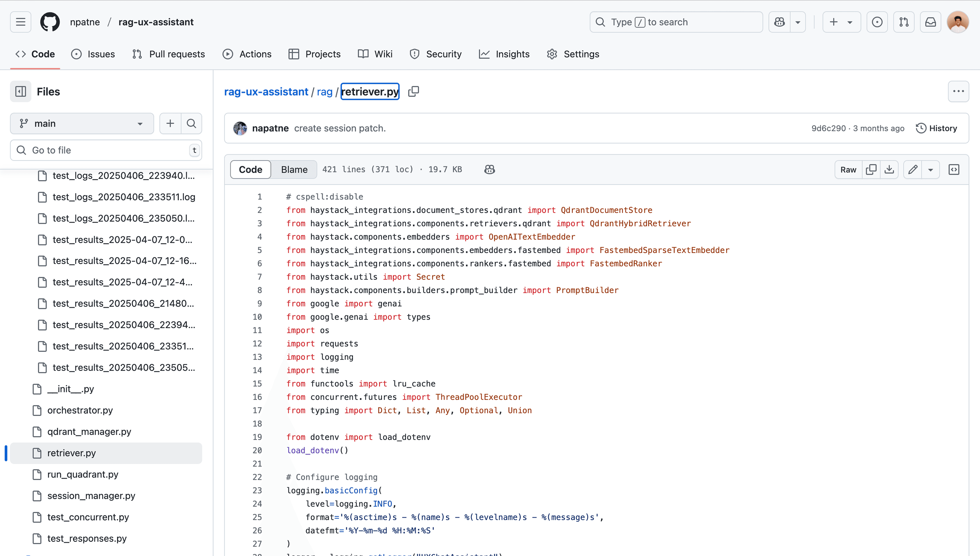This screenshot has height=556, width=980.
Task: View the file History
Action: pyautogui.click(x=937, y=128)
